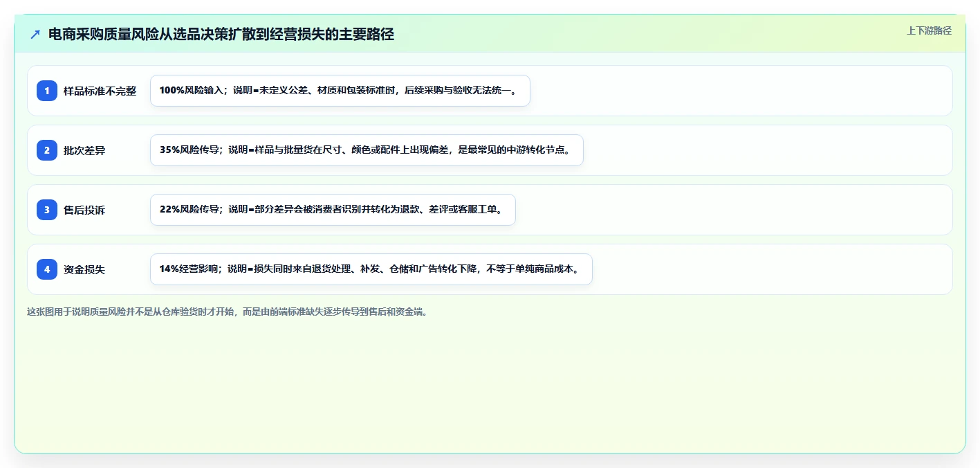Screen dimensions: 980x468
Task: Click step number badge 3
Action: [47, 210]
